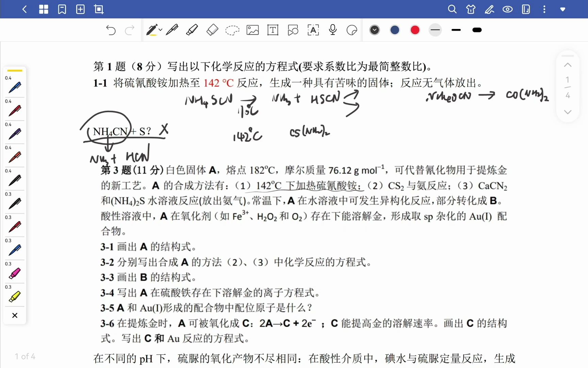Image resolution: width=588 pixels, height=368 pixels.
Task: Open the three-dot overflow menu
Action: pyautogui.click(x=544, y=9)
